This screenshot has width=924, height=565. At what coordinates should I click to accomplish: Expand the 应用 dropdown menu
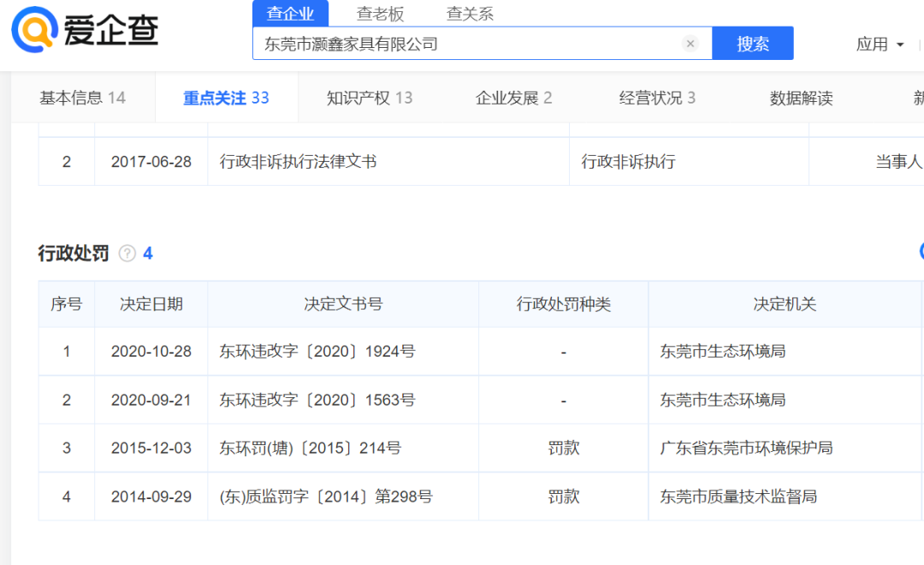point(880,45)
